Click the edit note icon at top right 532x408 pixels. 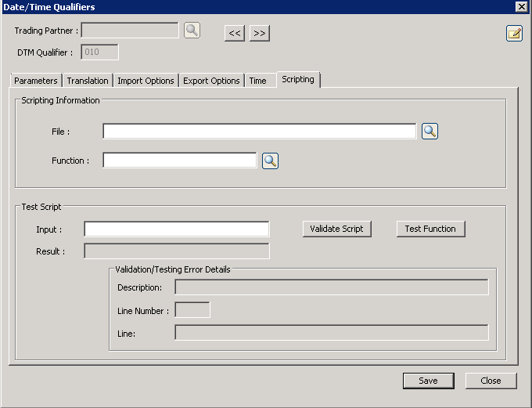click(x=514, y=33)
